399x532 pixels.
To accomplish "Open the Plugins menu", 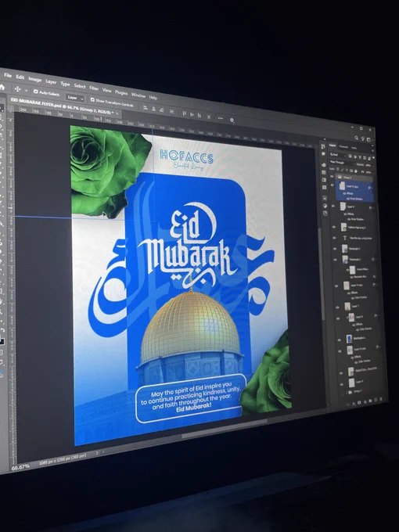I will point(121,92).
